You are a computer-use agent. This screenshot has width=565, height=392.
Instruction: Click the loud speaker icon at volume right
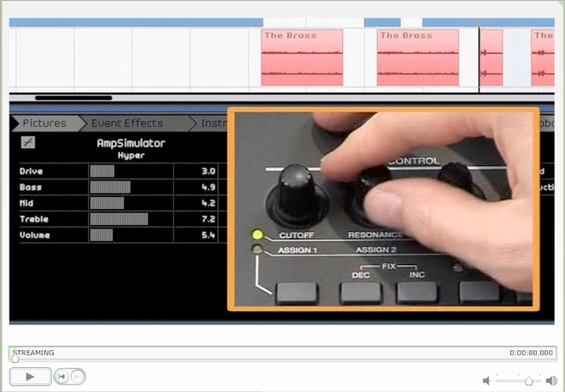tap(551, 381)
